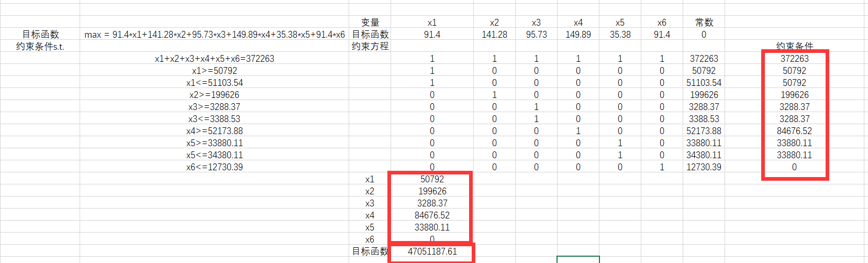868x263 pixels.
Task: Select the x6<=12730.39 constraint cell
Action: [x=215, y=167]
